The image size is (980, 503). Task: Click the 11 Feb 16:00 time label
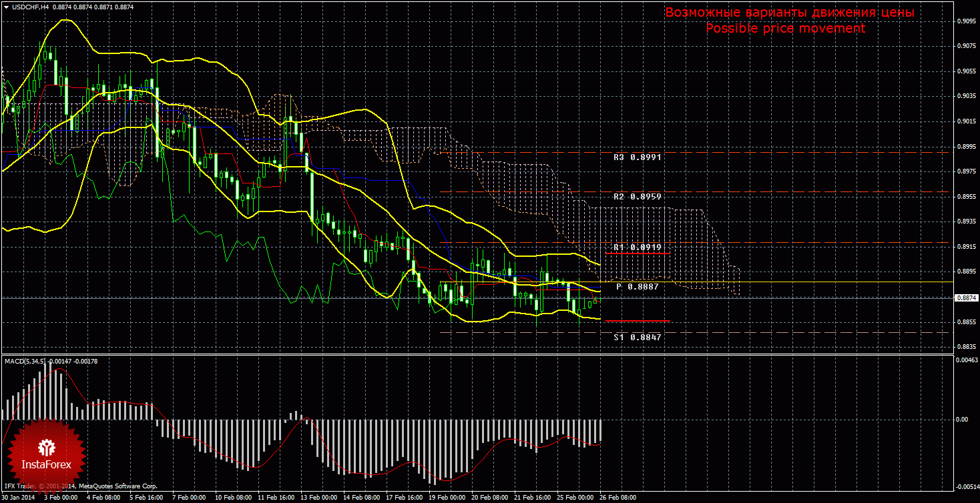pos(276,498)
